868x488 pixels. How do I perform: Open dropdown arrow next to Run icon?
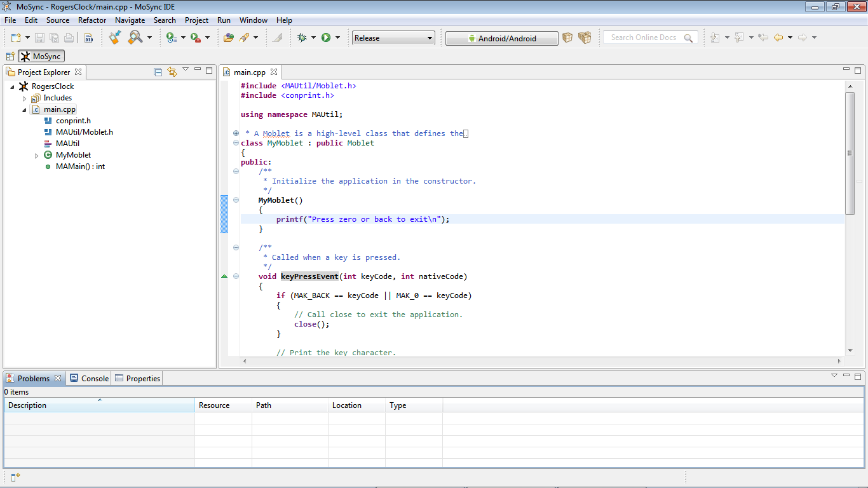[337, 38]
